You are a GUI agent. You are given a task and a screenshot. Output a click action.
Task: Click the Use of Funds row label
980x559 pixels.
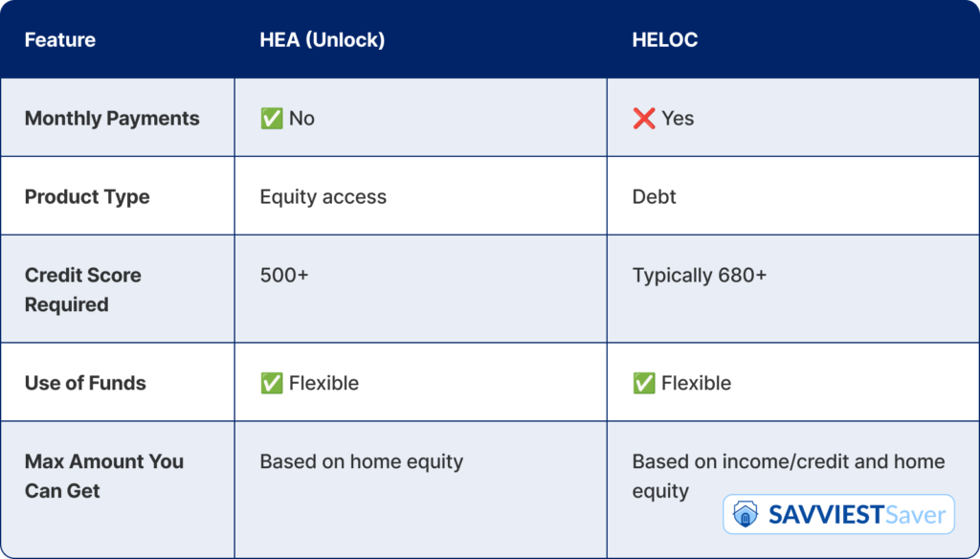coord(85,383)
